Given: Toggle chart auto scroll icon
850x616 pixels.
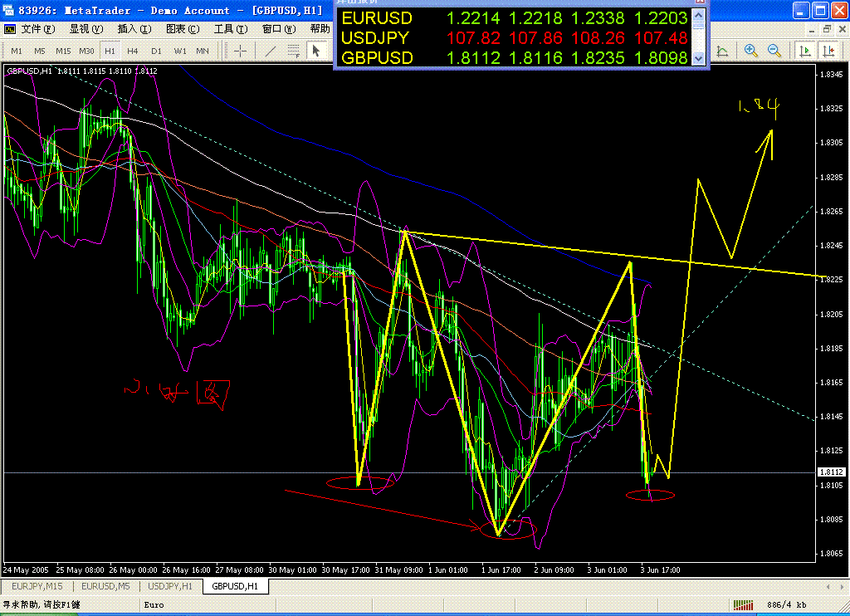Looking at the screenshot, I should click(805, 51).
